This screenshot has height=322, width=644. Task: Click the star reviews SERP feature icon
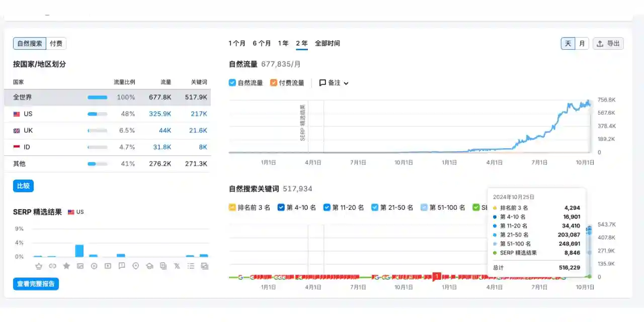point(66,266)
